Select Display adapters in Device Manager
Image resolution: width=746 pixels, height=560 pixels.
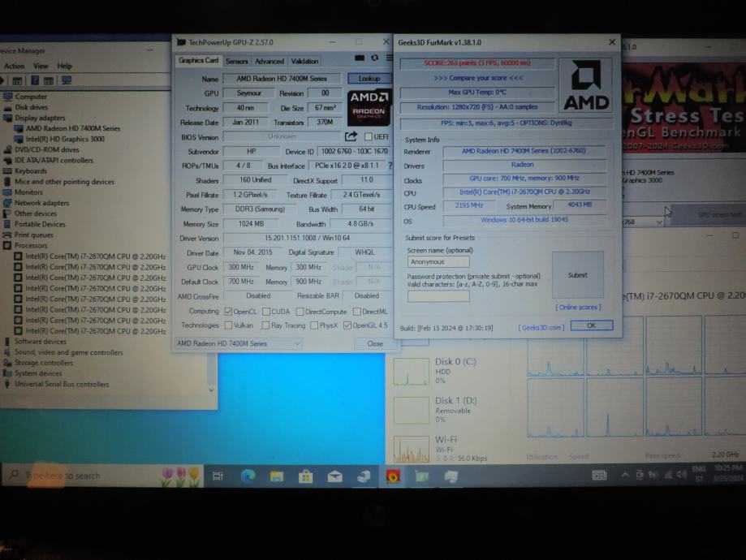coord(40,118)
